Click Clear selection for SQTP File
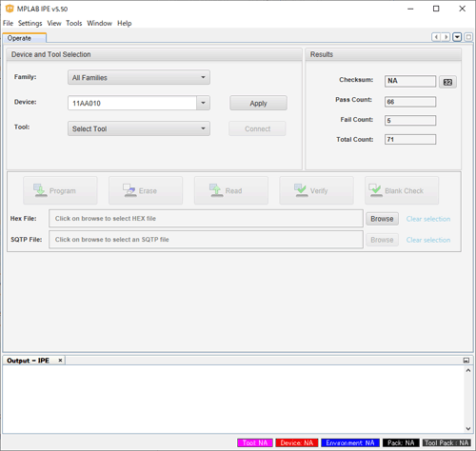The width and height of the screenshot is (476, 451). (x=428, y=240)
